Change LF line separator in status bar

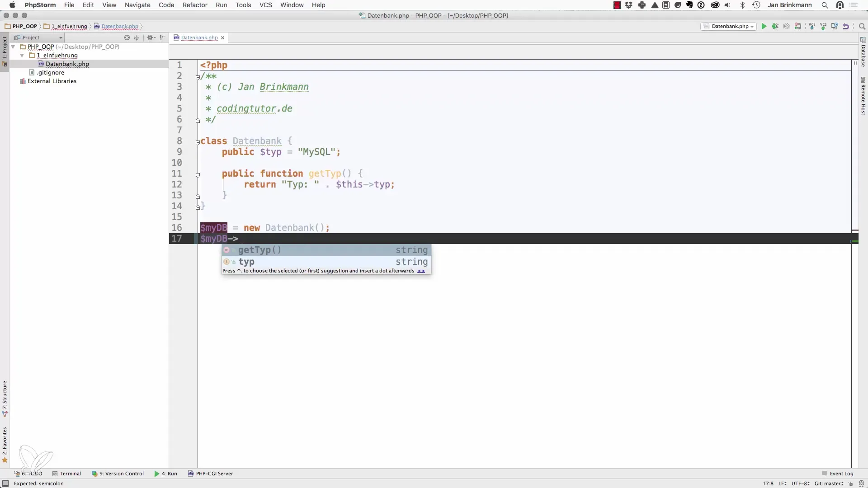tap(783, 483)
